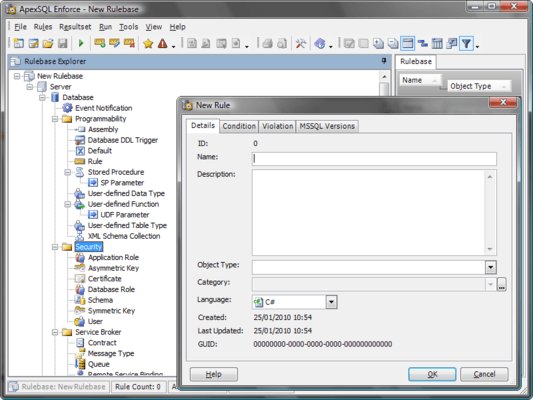Open dropdown arrow next to warning icon
The image size is (533, 400).
[x=173, y=47]
